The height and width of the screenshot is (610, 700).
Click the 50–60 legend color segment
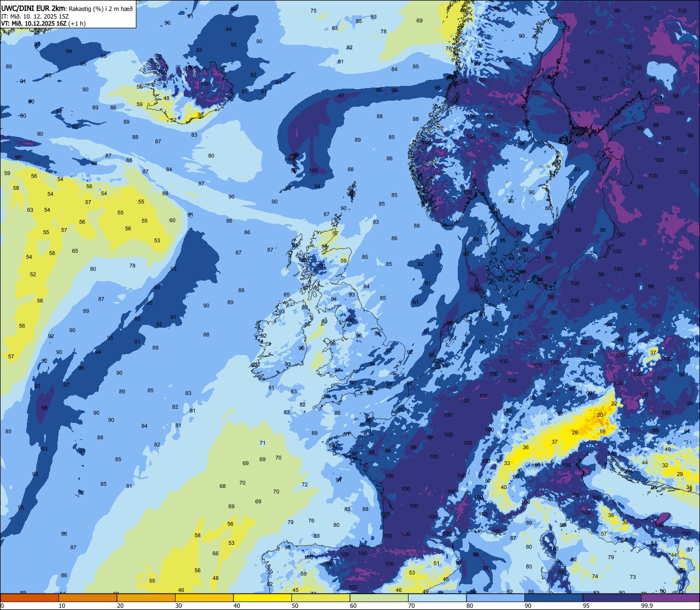320,597
